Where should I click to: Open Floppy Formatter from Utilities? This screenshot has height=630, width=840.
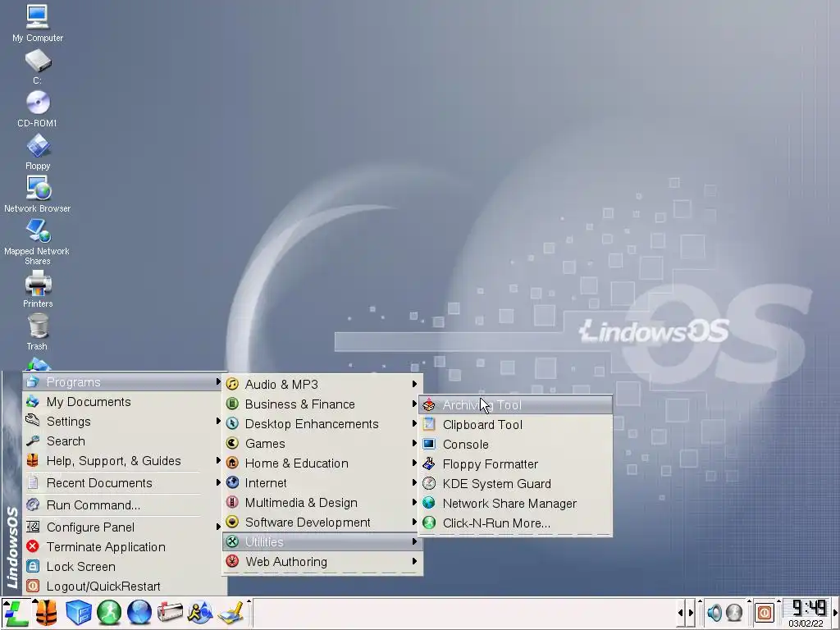tap(515, 464)
